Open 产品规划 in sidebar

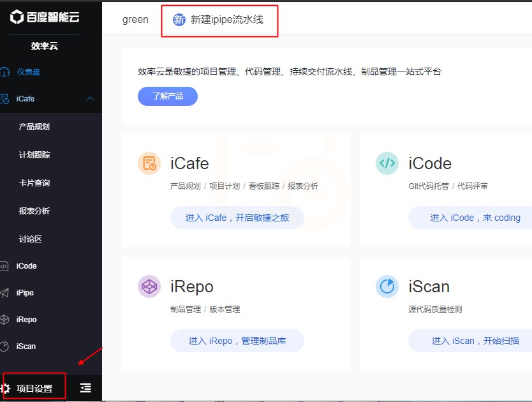coord(34,126)
